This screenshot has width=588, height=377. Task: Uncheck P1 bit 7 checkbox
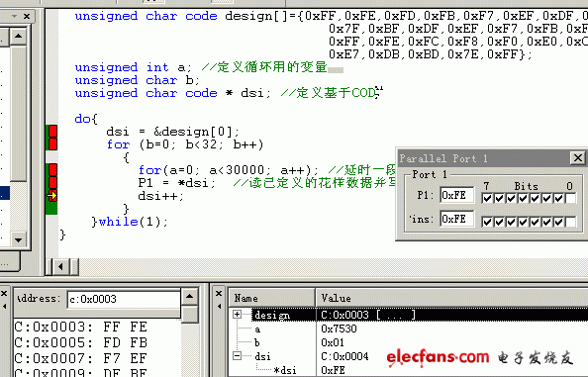(487, 198)
